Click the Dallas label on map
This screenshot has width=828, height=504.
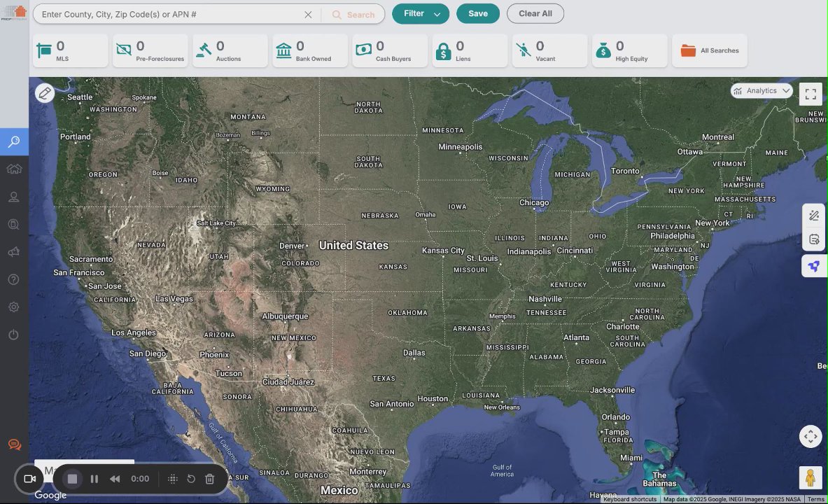[x=414, y=353]
